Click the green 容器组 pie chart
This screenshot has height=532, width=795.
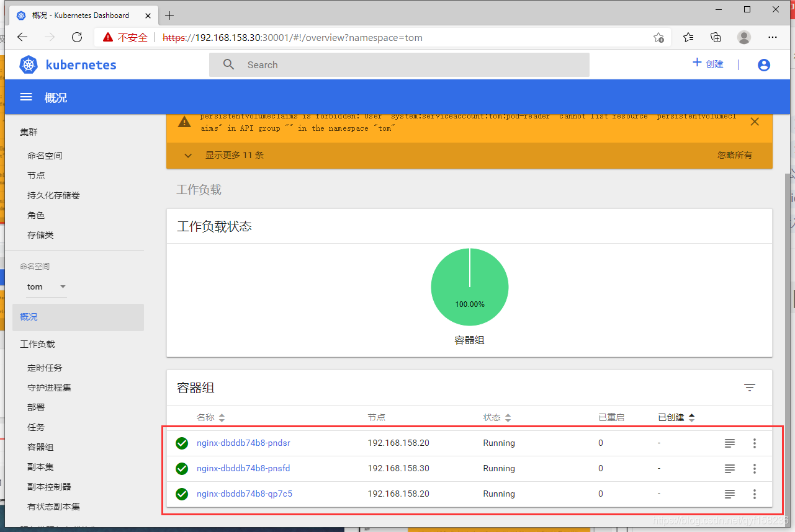pos(470,286)
